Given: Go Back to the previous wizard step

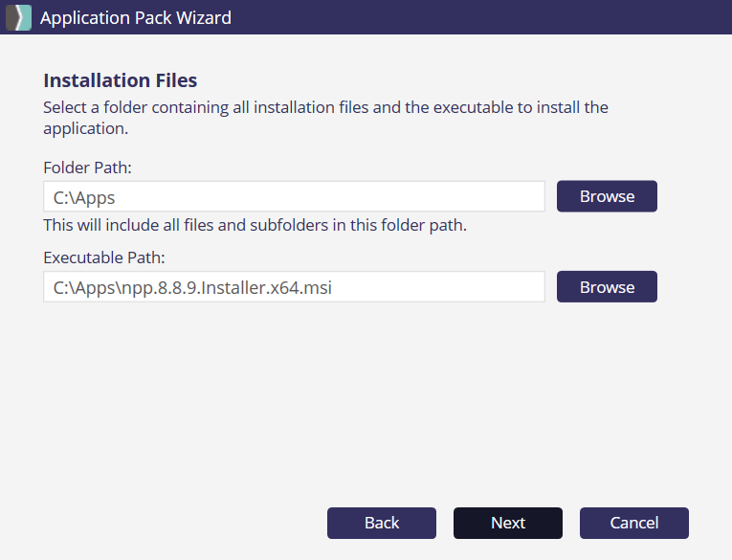Looking at the screenshot, I should tap(382, 523).
